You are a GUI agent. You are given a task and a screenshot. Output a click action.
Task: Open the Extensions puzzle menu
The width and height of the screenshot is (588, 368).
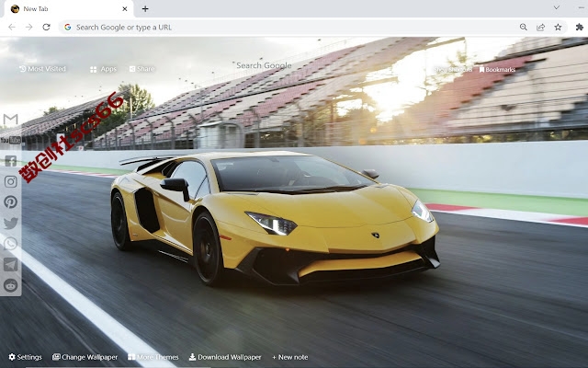point(579,27)
